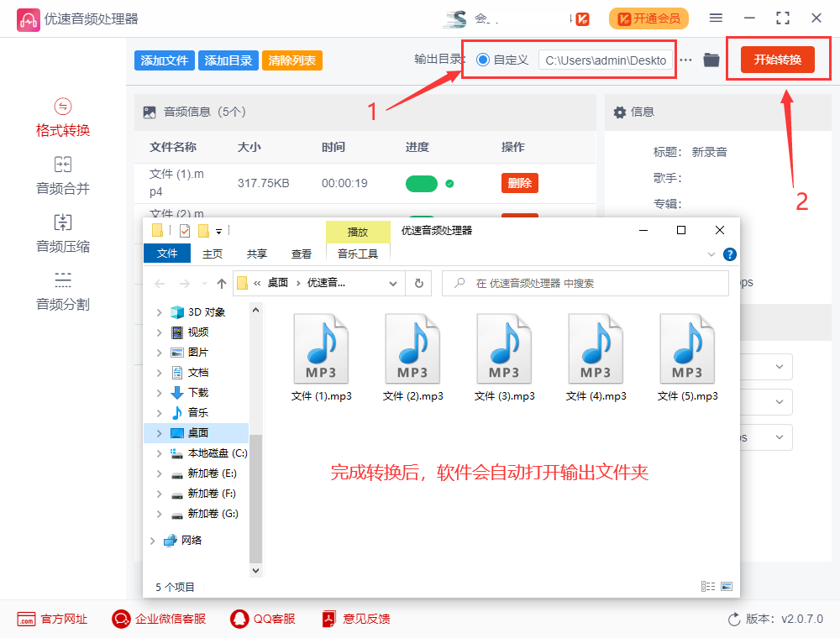Open the output folder icon
The width and height of the screenshot is (840, 638).
(711, 60)
